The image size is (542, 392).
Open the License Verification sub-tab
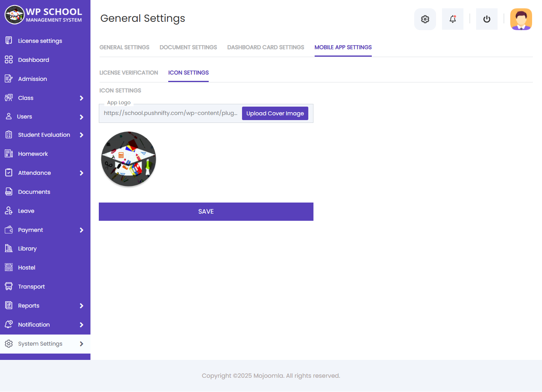129,73
